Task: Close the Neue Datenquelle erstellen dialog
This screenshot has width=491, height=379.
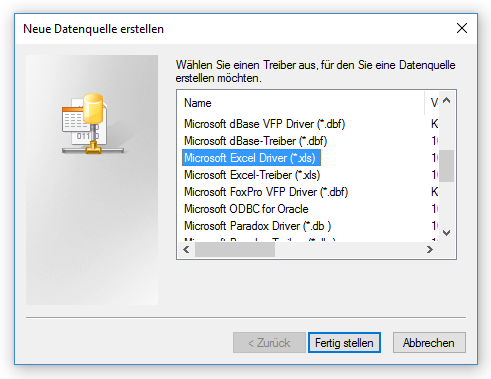Action: (x=462, y=28)
